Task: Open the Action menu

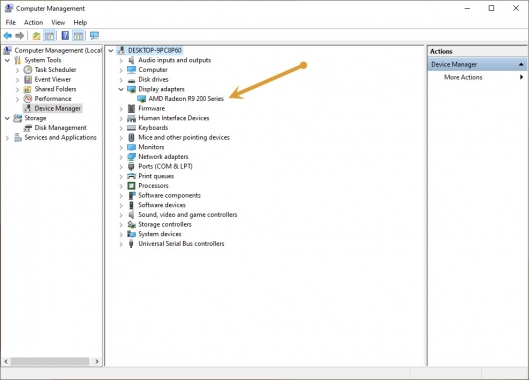Action: pyautogui.click(x=33, y=23)
